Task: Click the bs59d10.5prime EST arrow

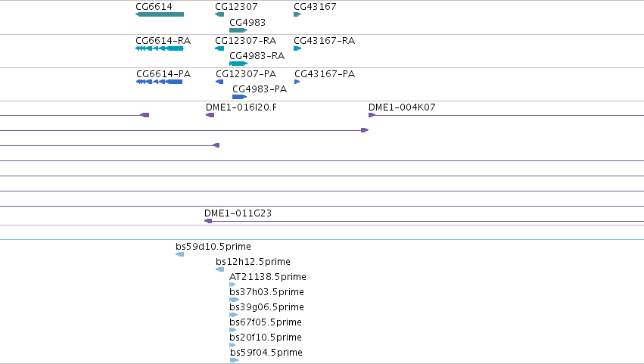Action: [180, 254]
